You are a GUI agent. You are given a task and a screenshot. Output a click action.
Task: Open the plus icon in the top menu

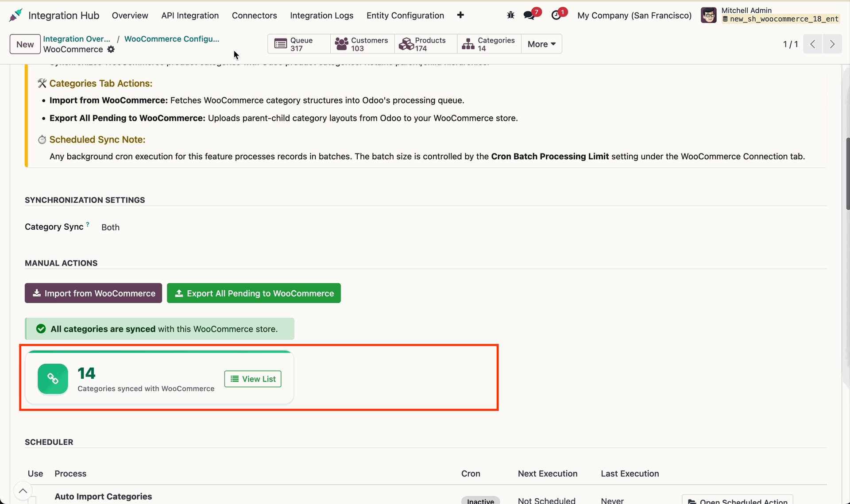tap(460, 15)
